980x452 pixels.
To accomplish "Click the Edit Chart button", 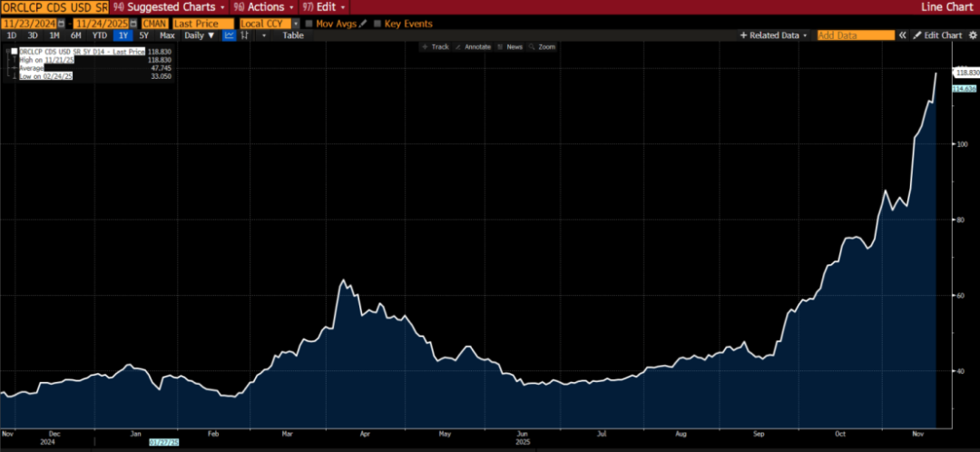I will pyautogui.click(x=937, y=35).
